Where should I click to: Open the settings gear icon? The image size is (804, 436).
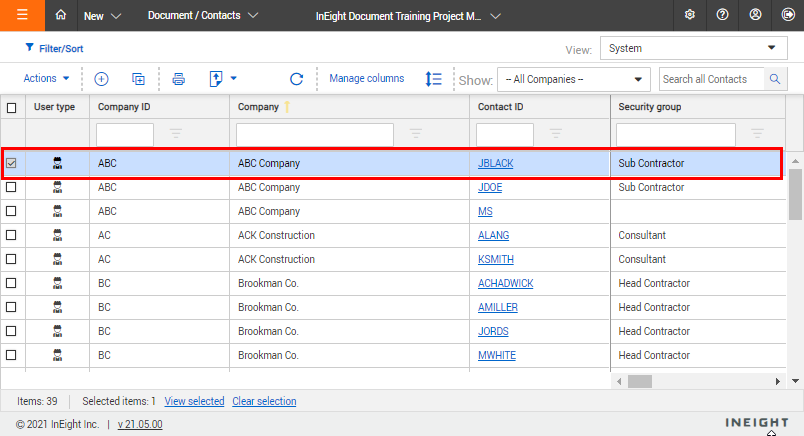(690, 15)
